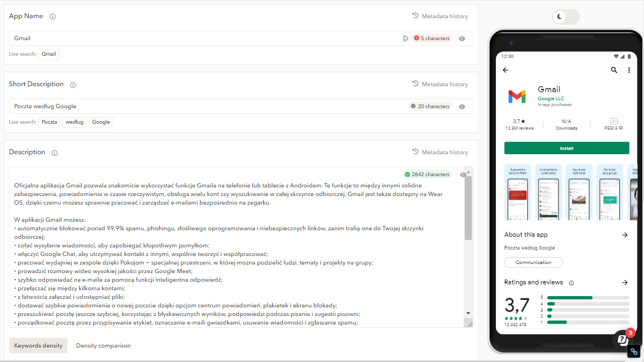Click the Short Description info icon
Image resolution: width=644 pixels, height=362 pixels.
pos(73,85)
